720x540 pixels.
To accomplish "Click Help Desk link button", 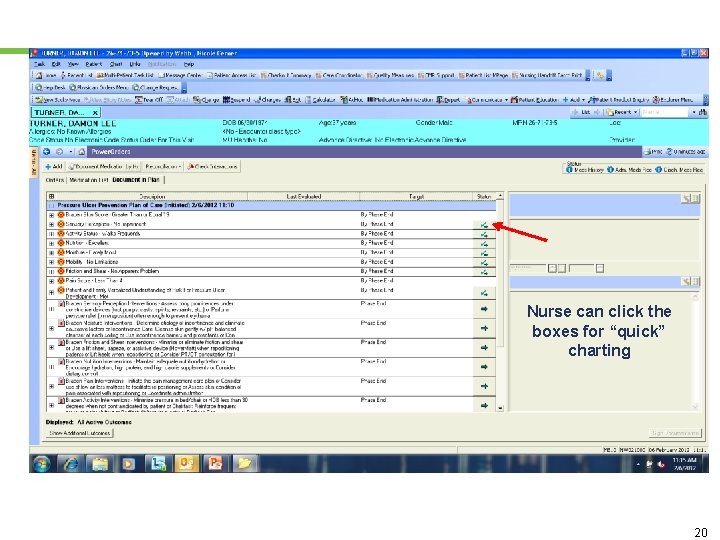I will (51, 87).
